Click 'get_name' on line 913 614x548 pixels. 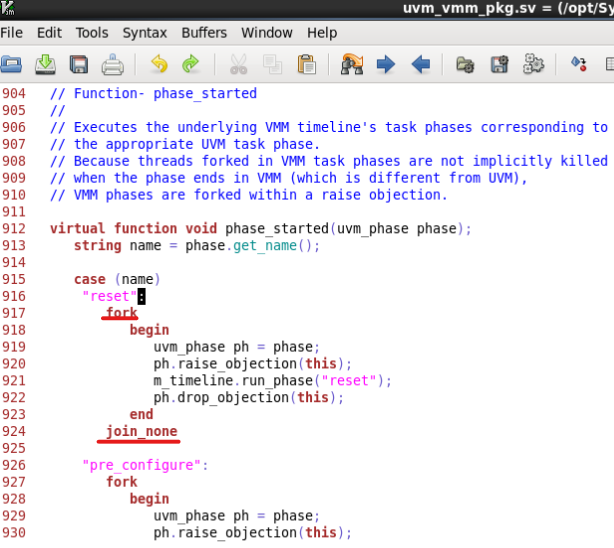coord(265,246)
